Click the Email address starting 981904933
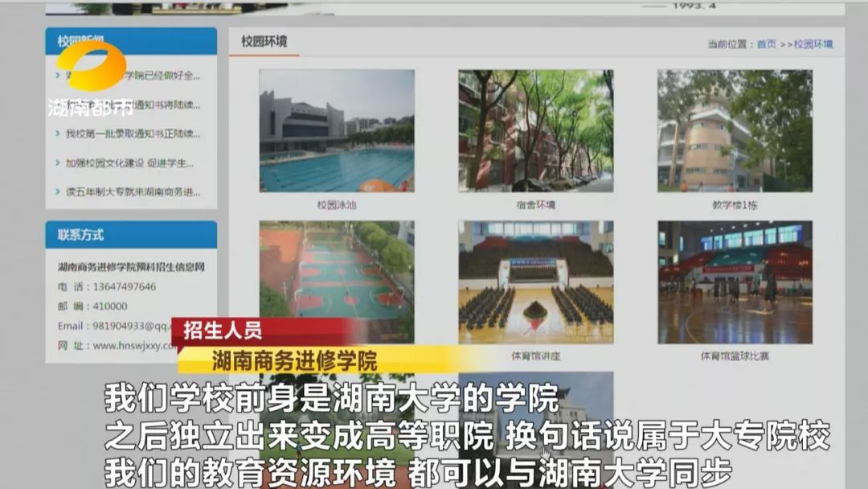868x489 pixels. click(132, 326)
